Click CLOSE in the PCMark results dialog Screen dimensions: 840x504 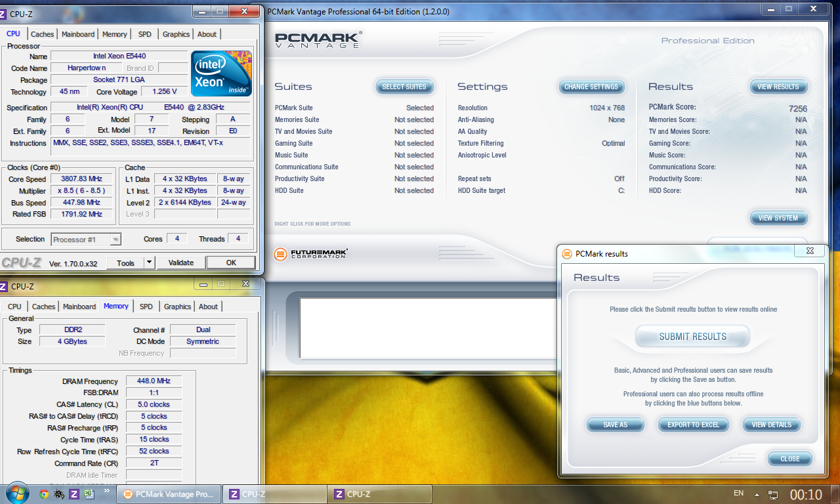(790, 459)
